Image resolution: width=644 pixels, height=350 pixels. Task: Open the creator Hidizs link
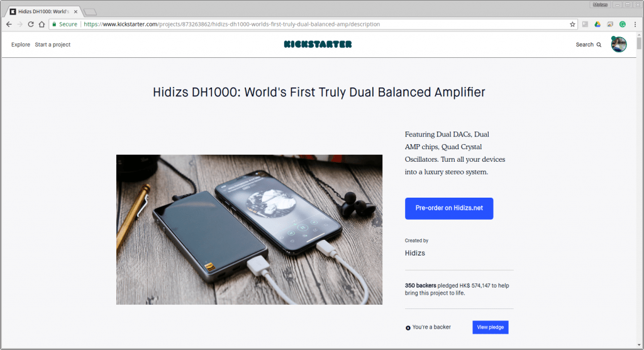415,253
